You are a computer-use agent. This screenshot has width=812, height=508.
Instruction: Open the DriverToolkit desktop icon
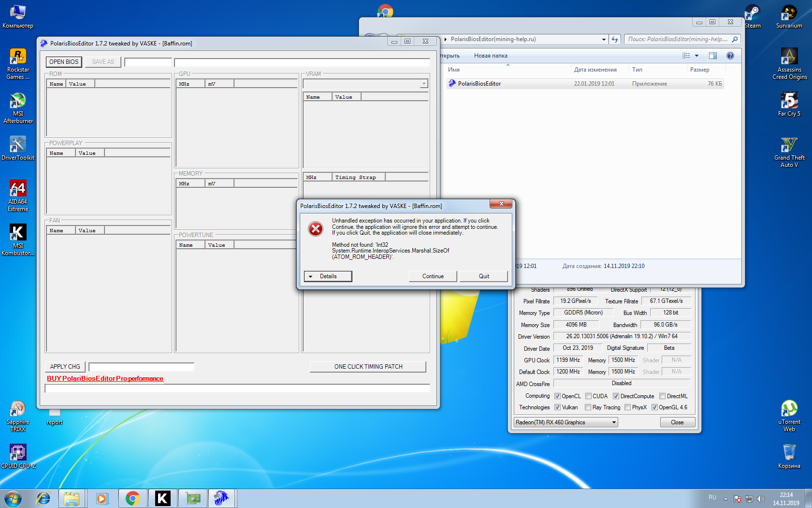click(x=18, y=148)
